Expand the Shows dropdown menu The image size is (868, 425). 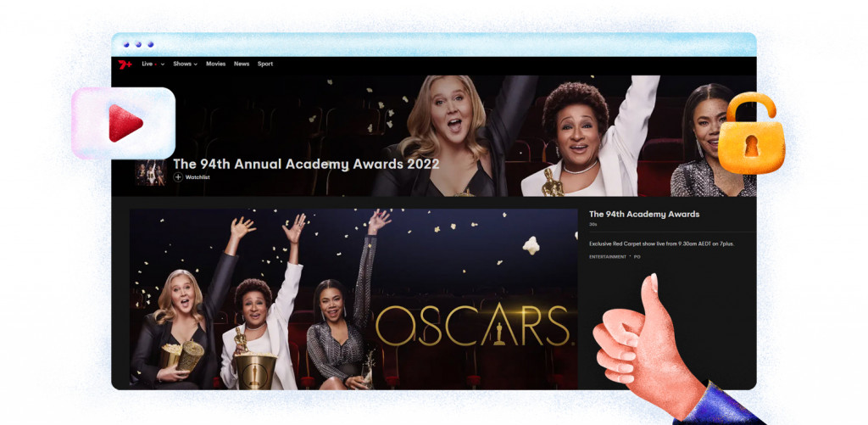(x=185, y=64)
